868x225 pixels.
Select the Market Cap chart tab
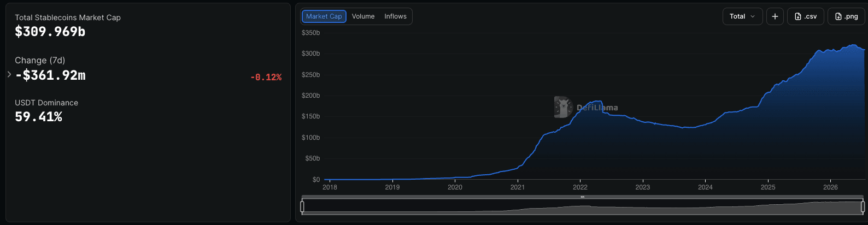tap(324, 16)
